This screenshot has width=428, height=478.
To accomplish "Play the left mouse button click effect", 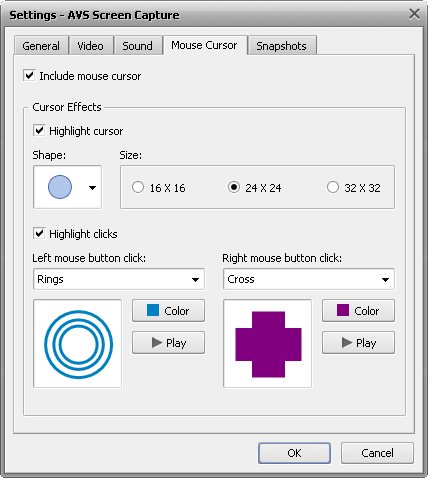I will [x=168, y=343].
